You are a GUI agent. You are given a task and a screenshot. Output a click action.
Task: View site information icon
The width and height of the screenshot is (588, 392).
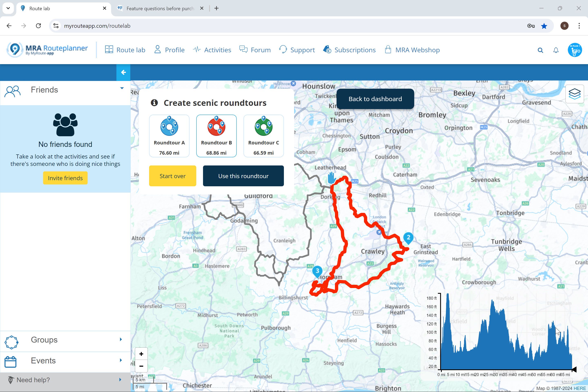pyautogui.click(x=56, y=26)
